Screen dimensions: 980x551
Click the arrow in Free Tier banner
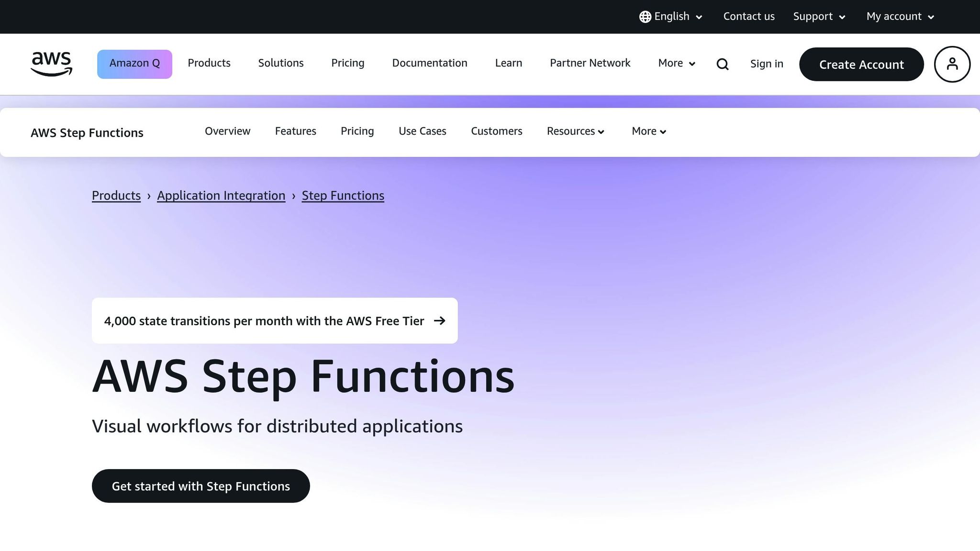click(x=439, y=321)
